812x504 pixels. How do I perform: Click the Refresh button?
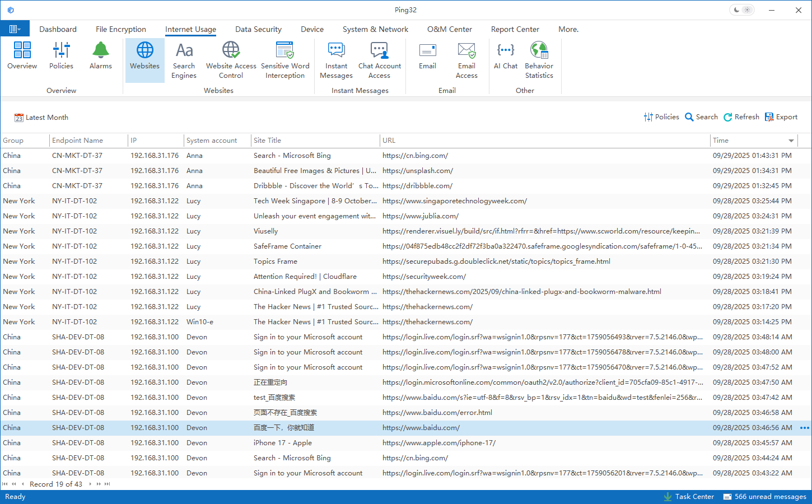(741, 117)
